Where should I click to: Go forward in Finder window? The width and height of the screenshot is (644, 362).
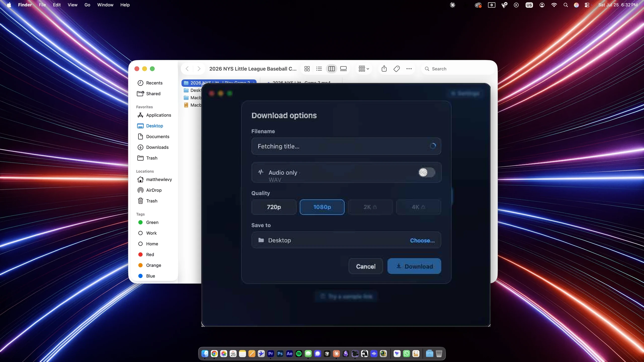(x=199, y=69)
